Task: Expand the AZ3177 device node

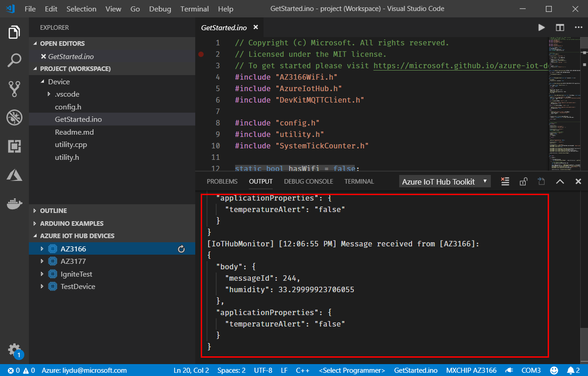Action: (42, 261)
